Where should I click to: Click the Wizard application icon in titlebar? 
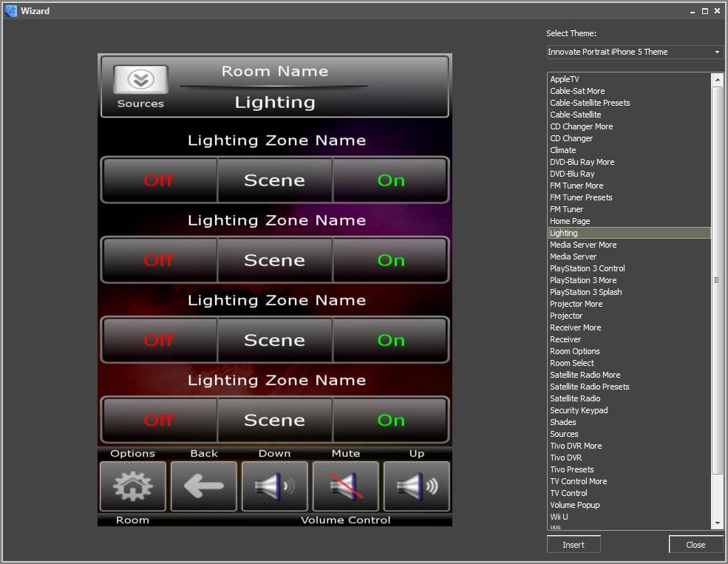[9, 10]
